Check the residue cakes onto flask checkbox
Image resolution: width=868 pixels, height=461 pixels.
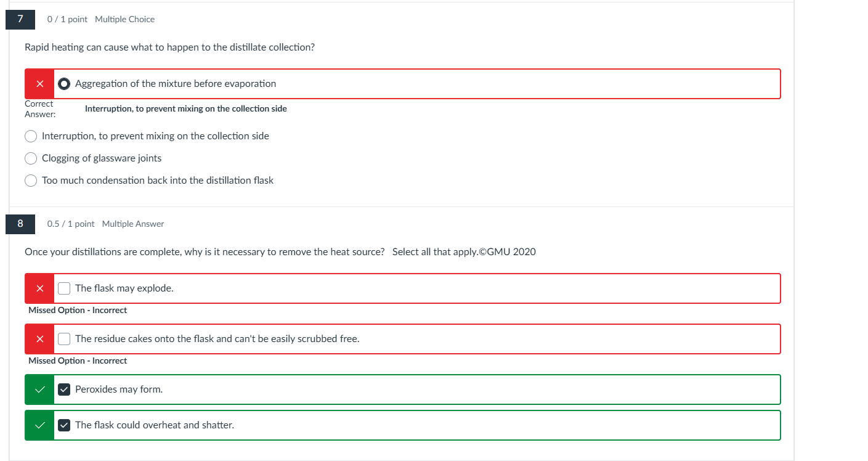(x=64, y=339)
